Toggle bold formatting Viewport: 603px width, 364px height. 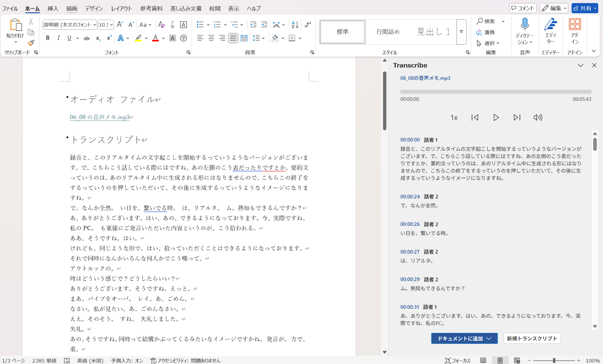point(47,38)
